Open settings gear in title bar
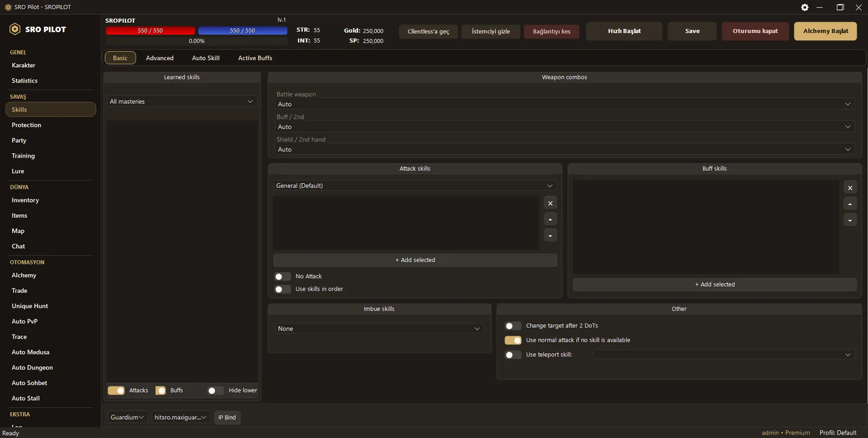Viewport: 868px width, 438px height. pos(805,7)
